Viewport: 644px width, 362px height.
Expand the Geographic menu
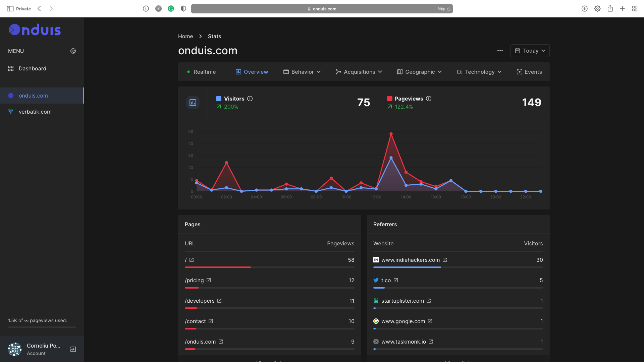pyautogui.click(x=419, y=72)
